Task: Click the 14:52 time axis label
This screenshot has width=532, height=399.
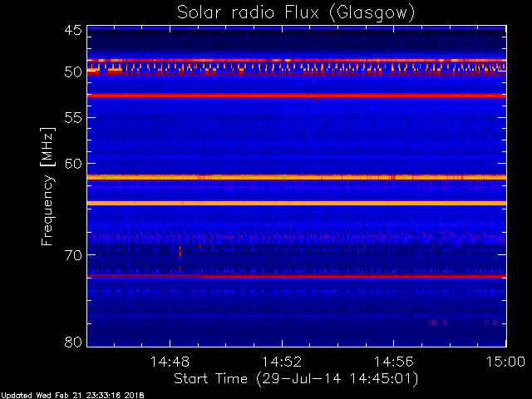Action: (x=282, y=362)
